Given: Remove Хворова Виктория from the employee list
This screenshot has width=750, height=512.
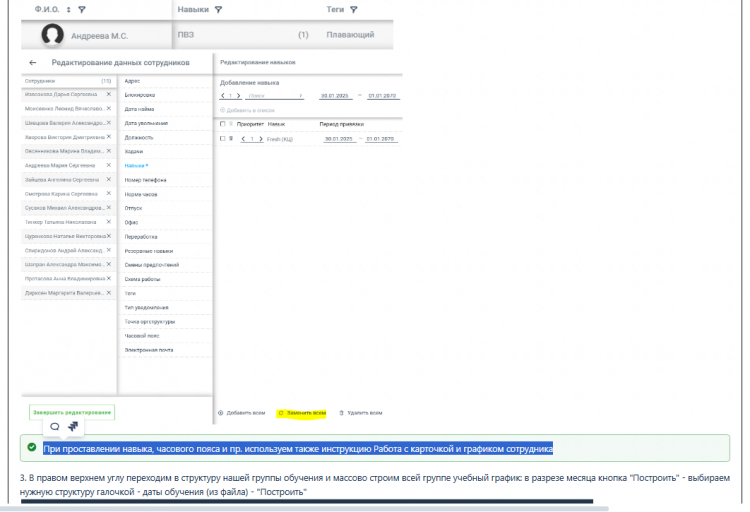Looking at the screenshot, I should click(x=109, y=137).
